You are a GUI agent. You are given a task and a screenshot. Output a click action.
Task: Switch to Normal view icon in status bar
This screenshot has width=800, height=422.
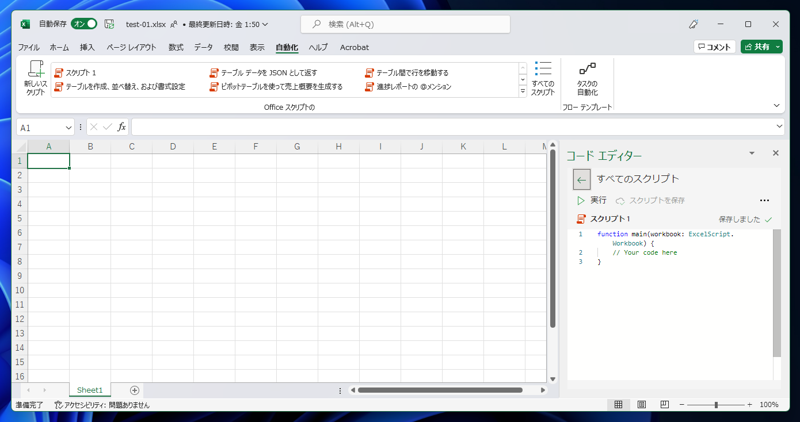[618, 405]
